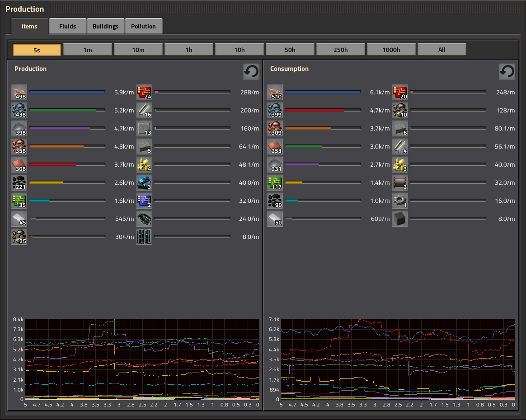Select the sulfur icon in Consumption
Screen dimensions: 526x420
pos(400,164)
